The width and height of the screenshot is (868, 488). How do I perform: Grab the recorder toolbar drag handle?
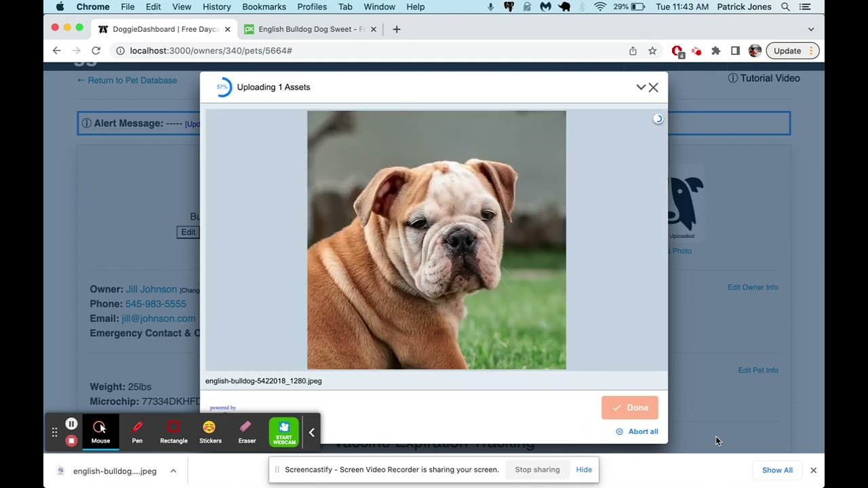pos(54,432)
